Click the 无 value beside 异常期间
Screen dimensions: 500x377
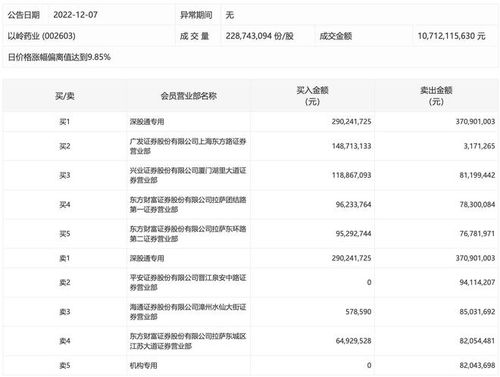tap(230, 15)
